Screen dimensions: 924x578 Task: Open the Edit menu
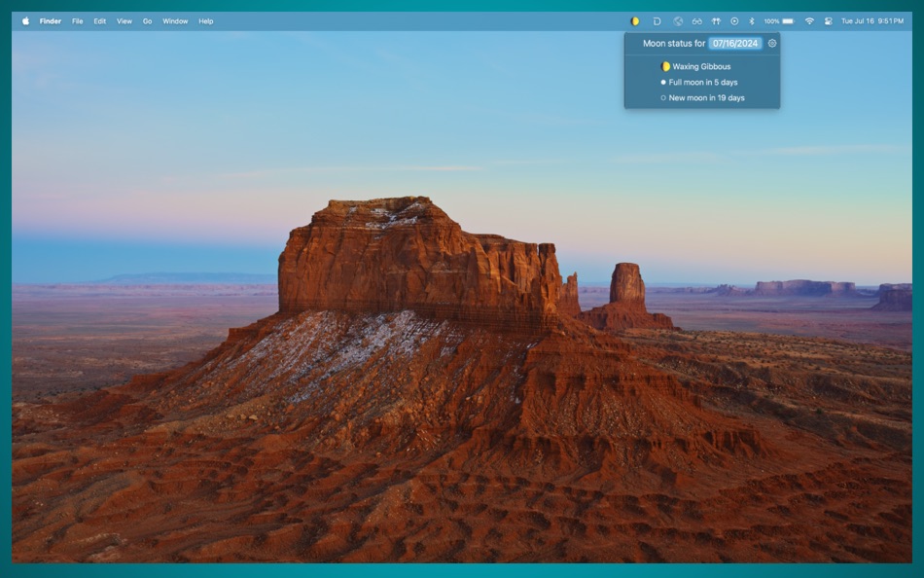100,21
